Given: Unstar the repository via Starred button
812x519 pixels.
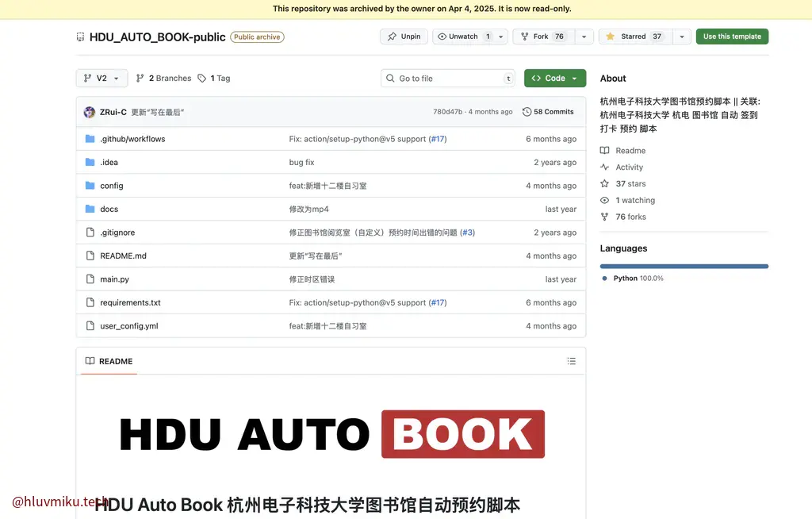Looking at the screenshot, I should coord(635,37).
